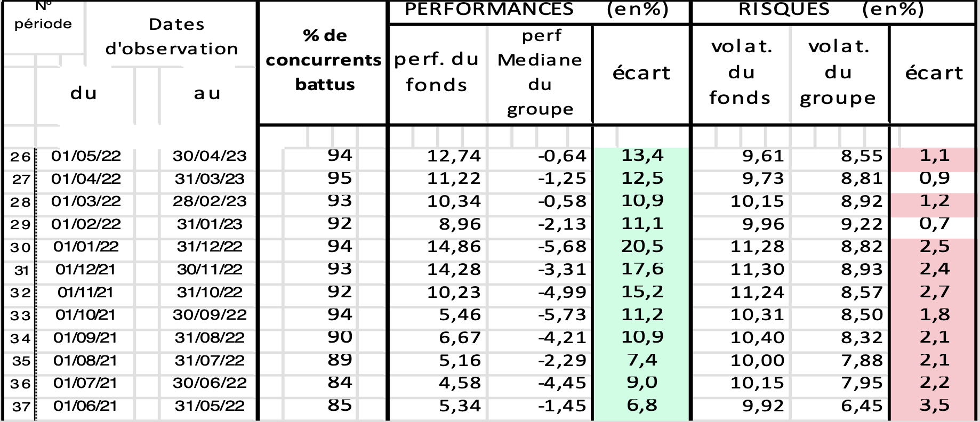Click the "au" end date sub-header
The height and width of the screenshot is (422, 980).
[207, 94]
